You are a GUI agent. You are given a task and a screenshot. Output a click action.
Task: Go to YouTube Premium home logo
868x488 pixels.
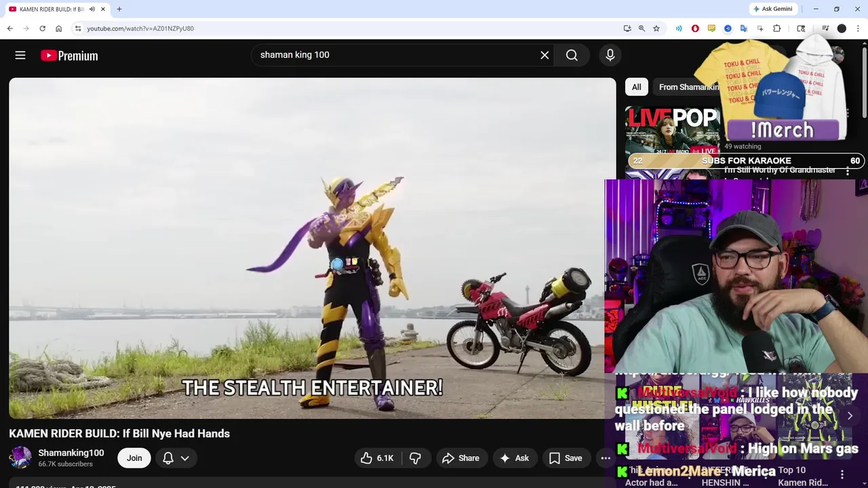pyautogui.click(x=69, y=56)
